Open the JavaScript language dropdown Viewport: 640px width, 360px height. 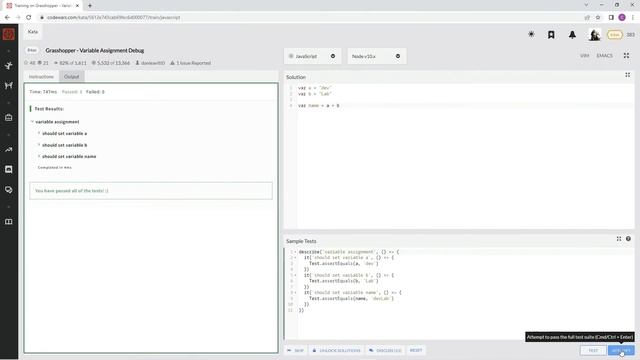click(312, 56)
